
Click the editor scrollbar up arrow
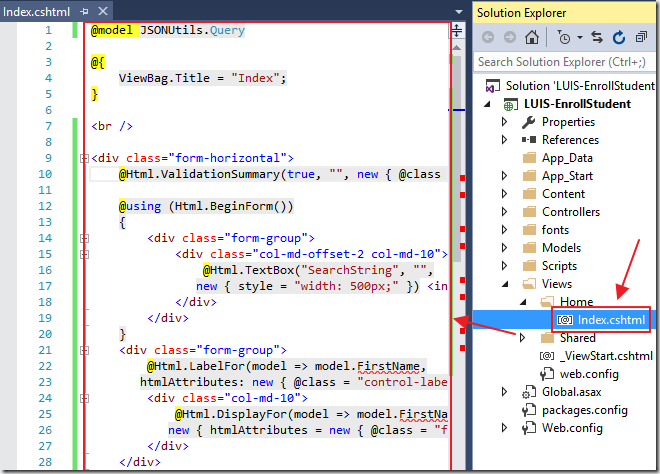(x=457, y=48)
